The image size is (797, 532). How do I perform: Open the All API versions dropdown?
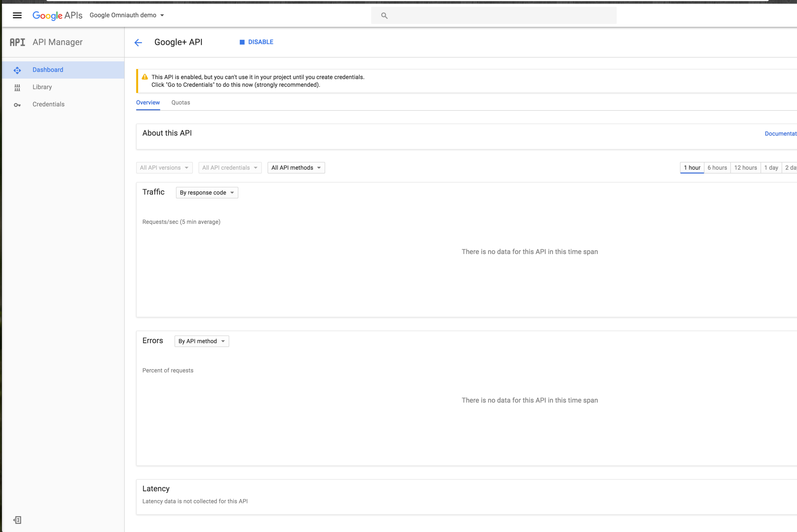coord(164,168)
